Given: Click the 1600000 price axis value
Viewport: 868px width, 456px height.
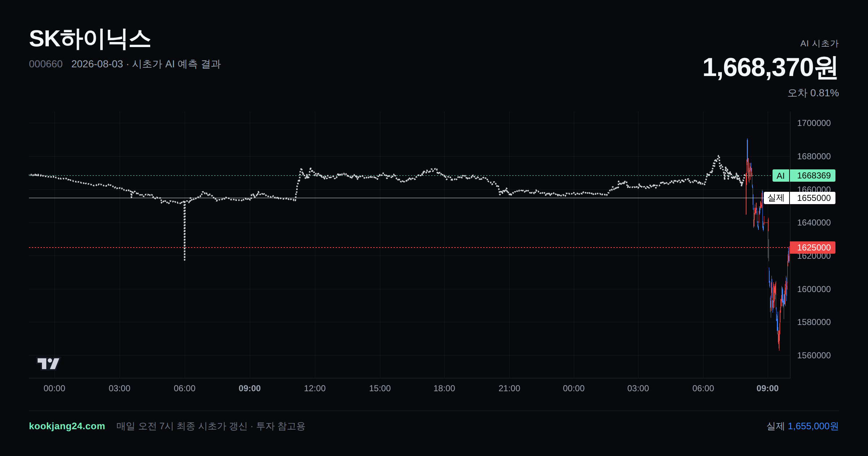Looking at the screenshot, I should coord(814,289).
